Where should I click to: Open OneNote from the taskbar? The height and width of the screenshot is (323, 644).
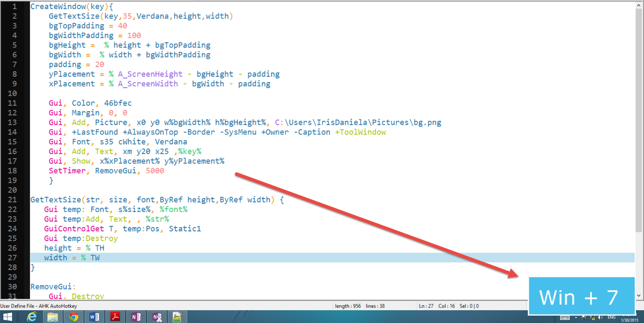point(136,316)
